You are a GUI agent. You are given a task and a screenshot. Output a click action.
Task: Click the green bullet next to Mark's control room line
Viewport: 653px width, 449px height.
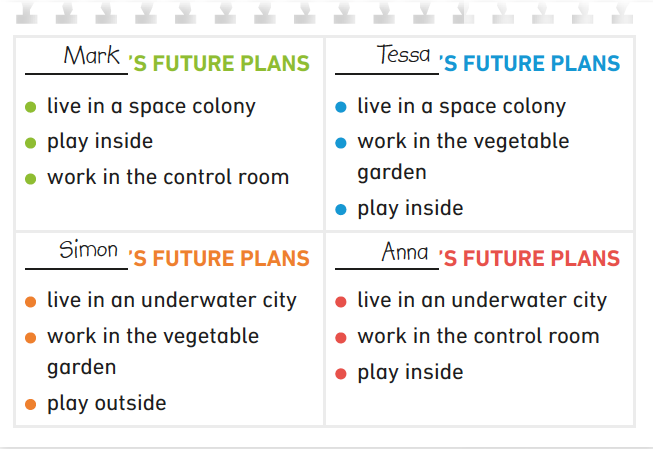click(x=30, y=178)
